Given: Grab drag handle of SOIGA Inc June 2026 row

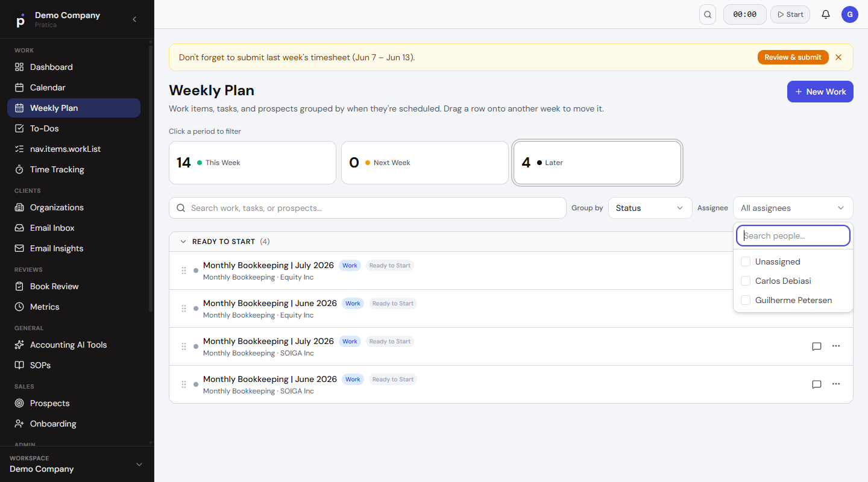Looking at the screenshot, I should coord(184,384).
